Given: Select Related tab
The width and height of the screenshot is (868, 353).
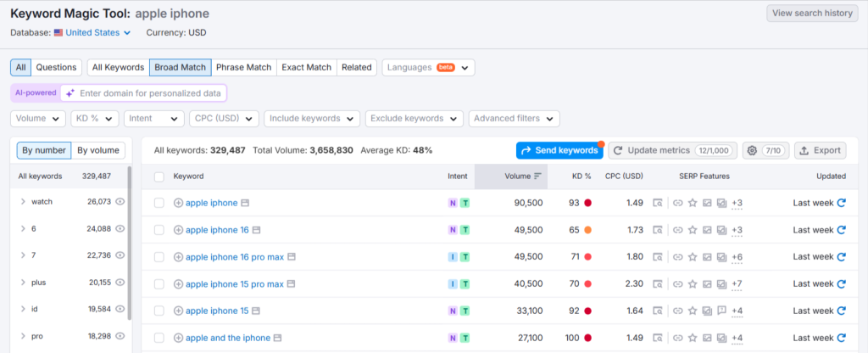Looking at the screenshot, I should (357, 68).
